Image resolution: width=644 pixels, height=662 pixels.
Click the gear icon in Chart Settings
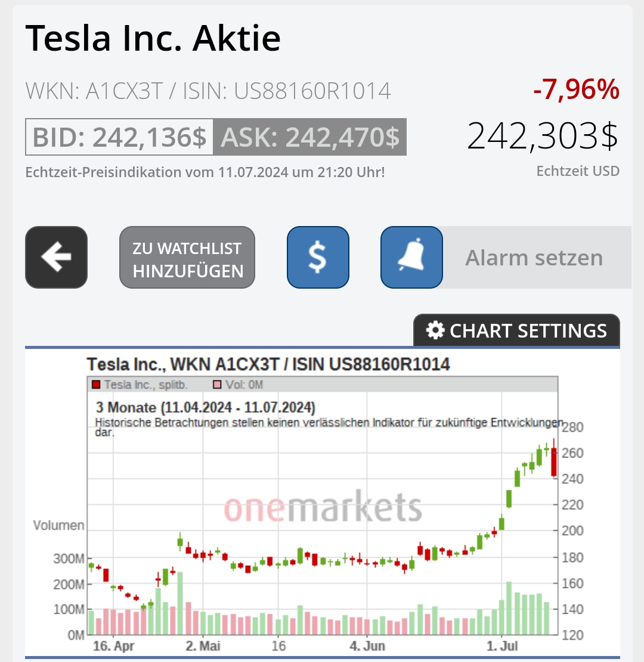pyautogui.click(x=435, y=330)
